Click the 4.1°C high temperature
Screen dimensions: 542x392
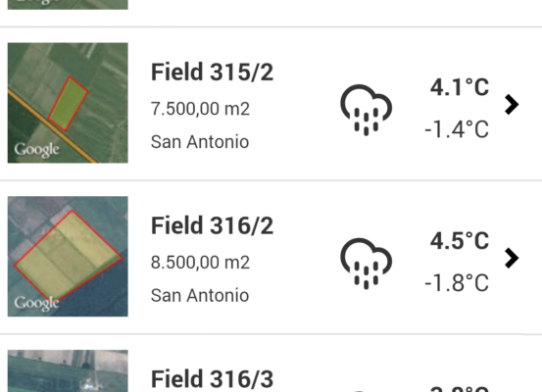pos(460,87)
